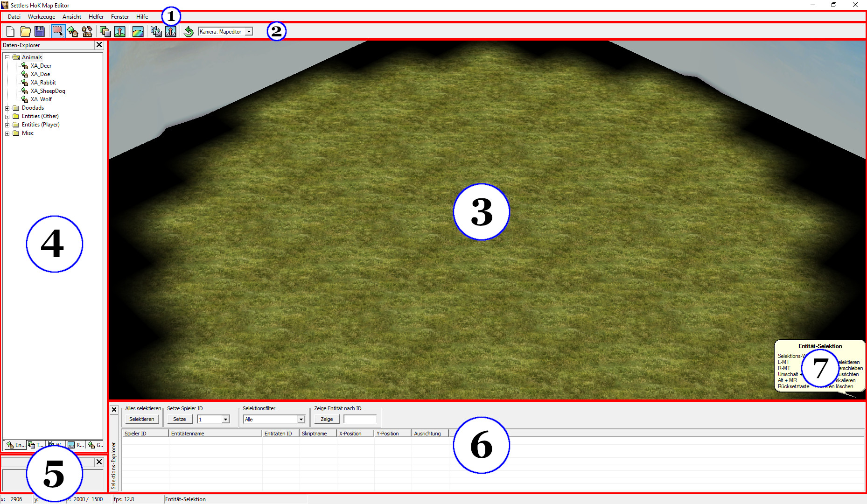Open the Werkzeuge menu
This screenshot has width=867, height=504.
(41, 17)
